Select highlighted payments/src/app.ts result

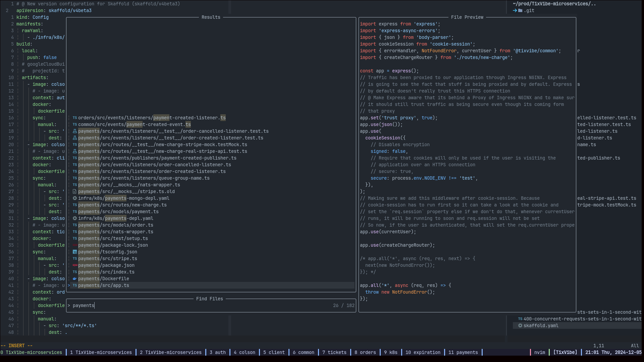[104, 285]
